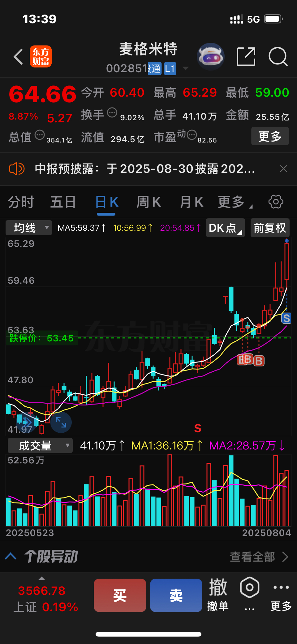Expand the stock code dropdown arrow
This screenshot has height=644, width=297.
tap(186, 68)
